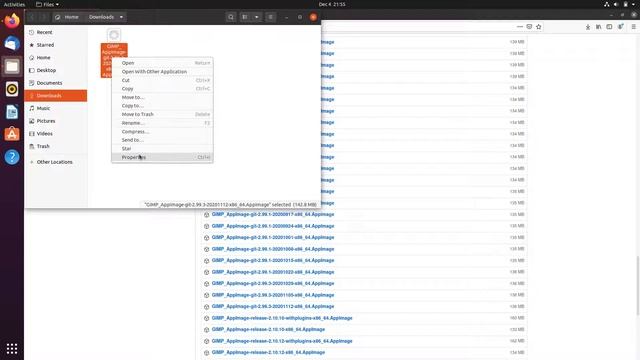Download GIMP_AppImage-git-2.99.3-20201105 link
The image size is (640, 360).
[273, 295]
